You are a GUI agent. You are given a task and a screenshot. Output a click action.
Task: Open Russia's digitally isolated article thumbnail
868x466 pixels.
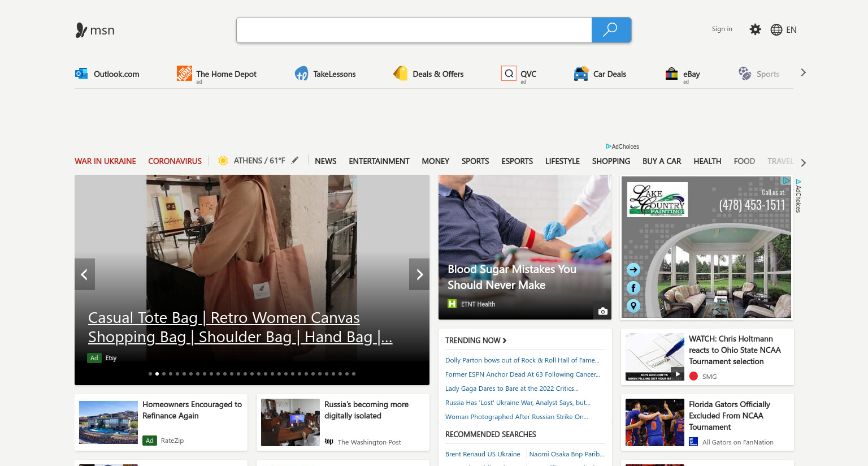290,422
